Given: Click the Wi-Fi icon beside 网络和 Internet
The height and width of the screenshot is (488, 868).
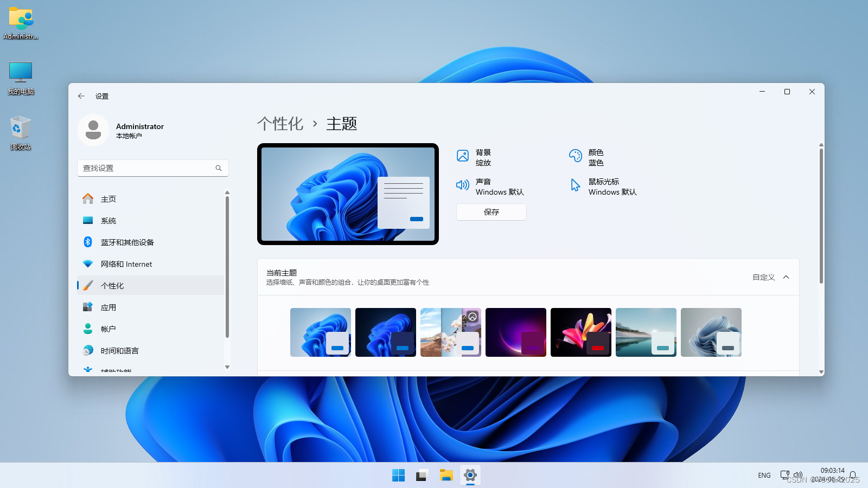Looking at the screenshot, I should point(88,264).
